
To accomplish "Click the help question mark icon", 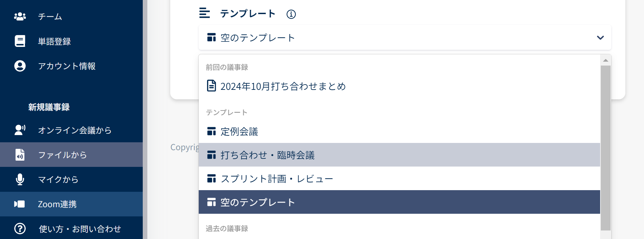I will coord(20,229).
